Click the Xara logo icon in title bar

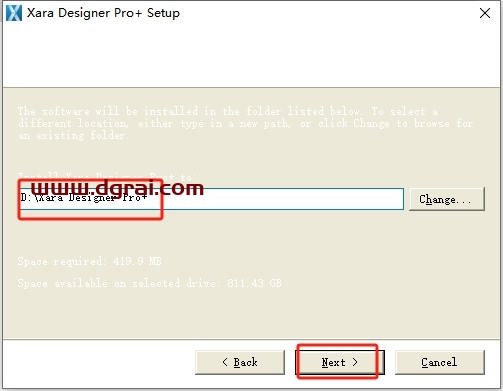point(14,13)
